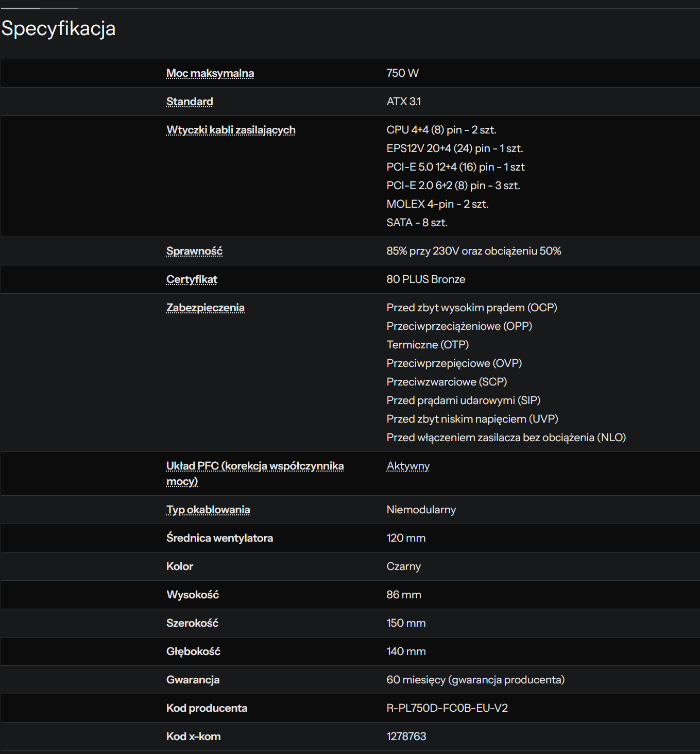The image size is (700, 754).
Task: Click the Specyfikacja section heading
Action: coord(58,28)
